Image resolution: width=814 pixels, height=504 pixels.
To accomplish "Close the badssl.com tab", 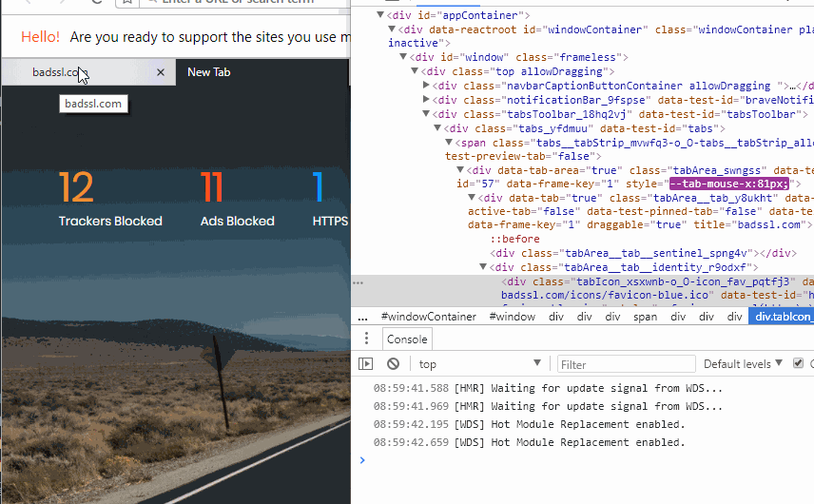I will pyautogui.click(x=161, y=72).
